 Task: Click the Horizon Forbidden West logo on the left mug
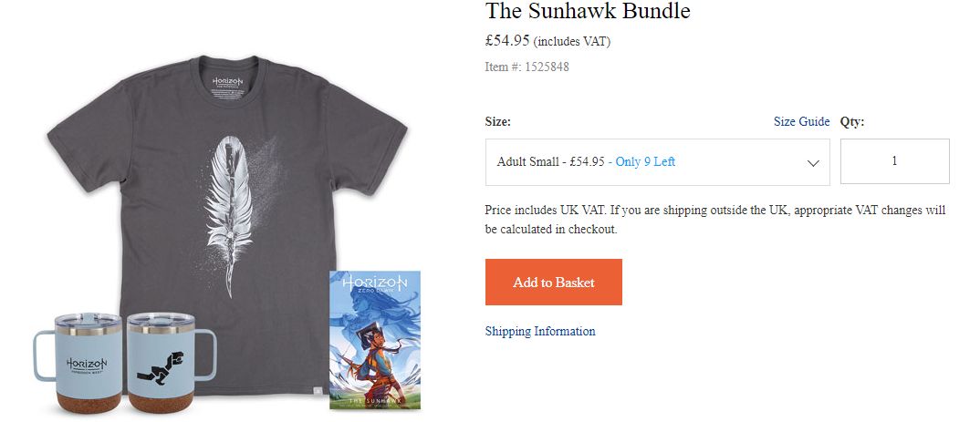[87, 365]
